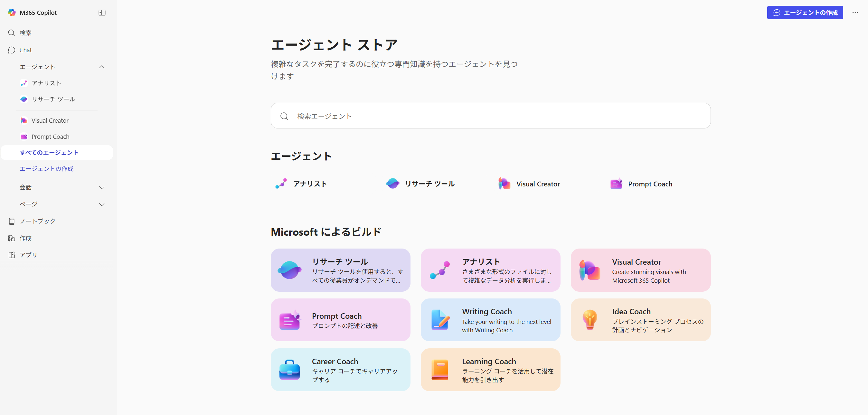Expand the ページ section chevron

(102, 204)
